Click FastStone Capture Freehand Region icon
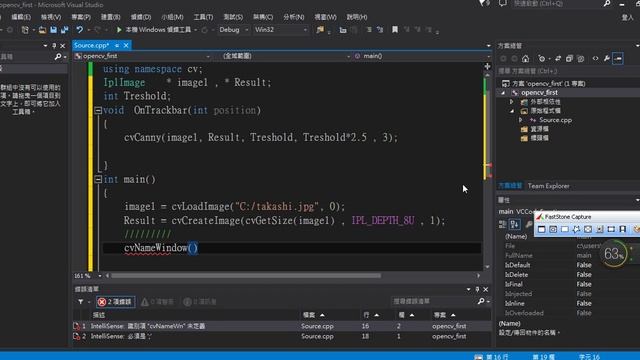 [576, 229]
